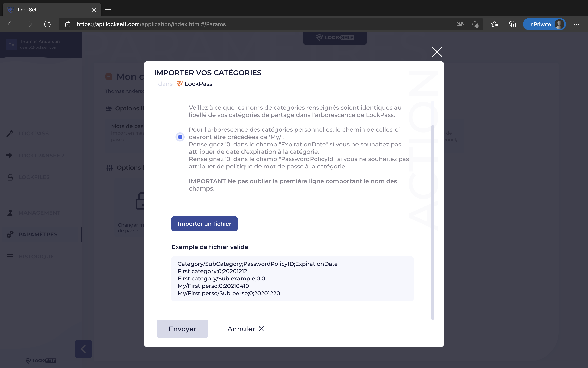This screenshot has width=588, height=368.
Task: Open LOCKFILES in the sidebar
Action: [34, 177]
